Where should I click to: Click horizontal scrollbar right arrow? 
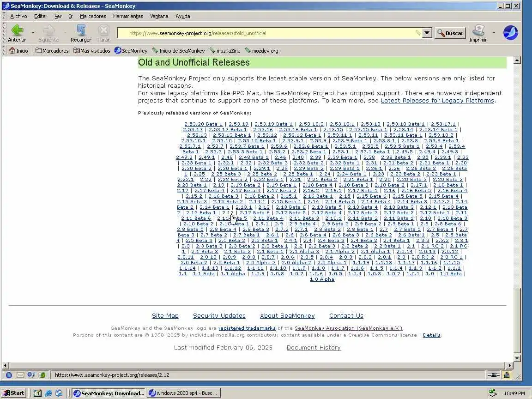click(x=510, y=366)
